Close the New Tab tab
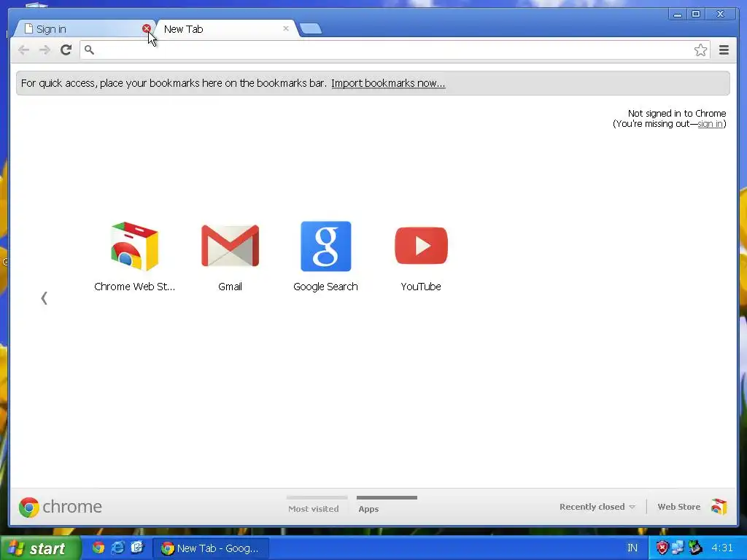747x560 pixels. (286, 28)
